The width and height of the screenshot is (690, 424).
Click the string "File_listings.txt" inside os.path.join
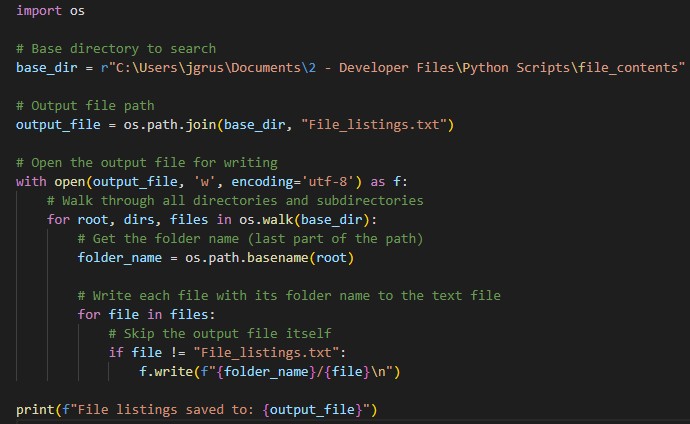pos(374,125)
